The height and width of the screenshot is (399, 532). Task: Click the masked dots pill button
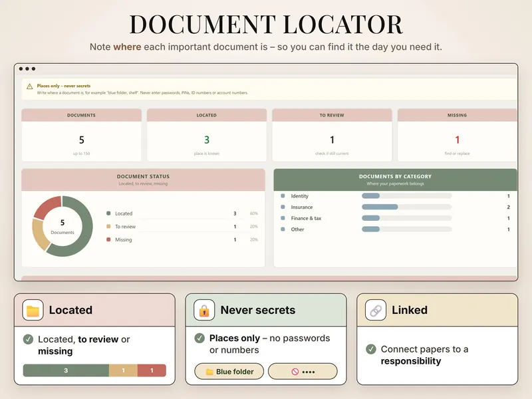[x=303, y=371]
